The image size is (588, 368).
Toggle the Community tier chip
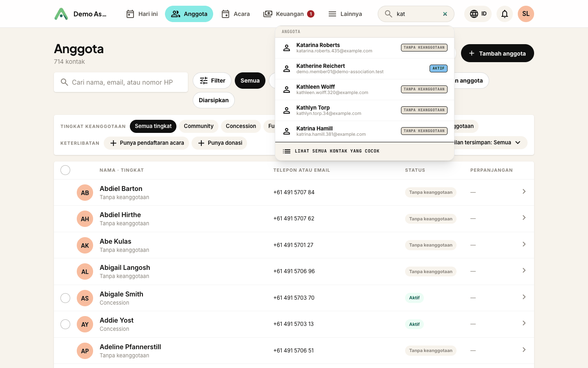pyautogui.click(x=198, y=126)
